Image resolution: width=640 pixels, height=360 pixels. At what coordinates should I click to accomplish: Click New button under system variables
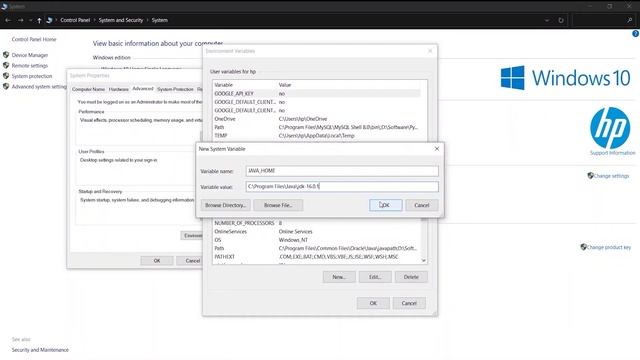coord(339,277)
